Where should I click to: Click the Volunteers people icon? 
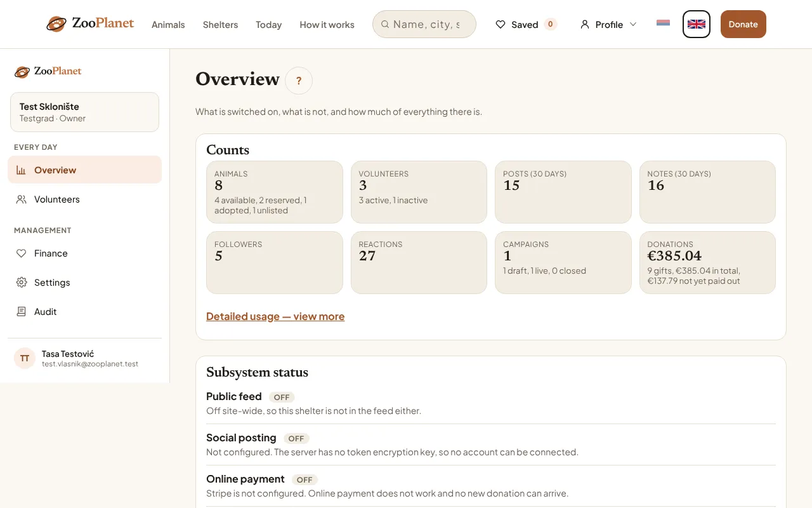pos(21,199)
